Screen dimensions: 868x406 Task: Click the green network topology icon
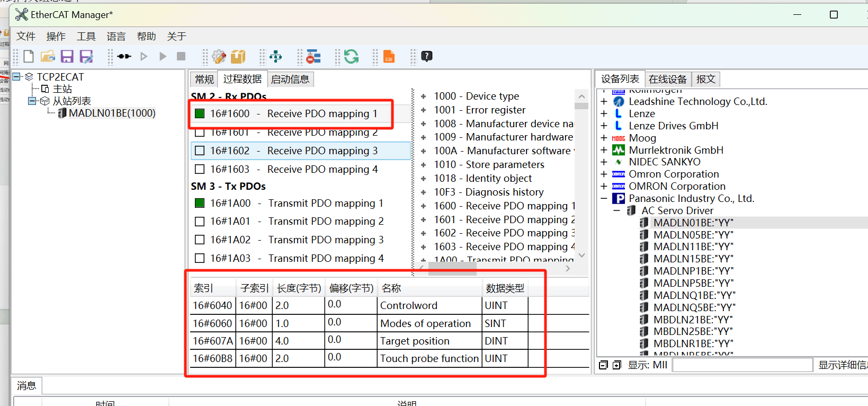click(276, 56)
